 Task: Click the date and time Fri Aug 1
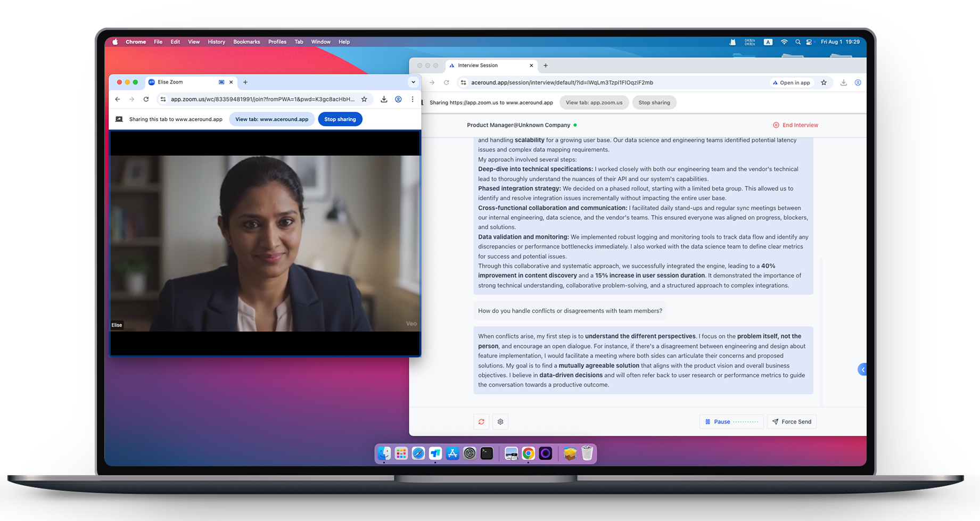click(x=840, y=42)
